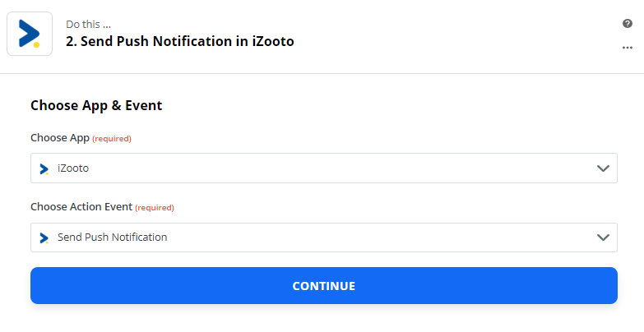Click the "Do this ..." label
This screenshot has height=332, width=644.
tap(90, 24)
